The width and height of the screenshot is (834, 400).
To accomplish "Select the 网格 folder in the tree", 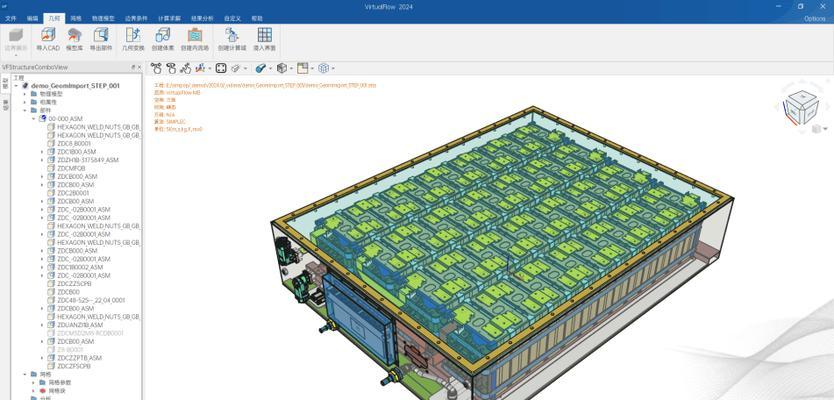I will click(45, 374).
